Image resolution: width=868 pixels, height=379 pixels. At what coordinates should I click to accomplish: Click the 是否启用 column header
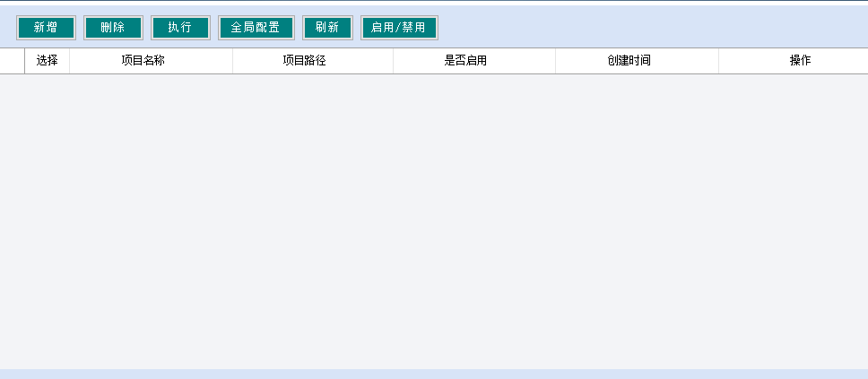pyautogui.click(x=473, y=61)
